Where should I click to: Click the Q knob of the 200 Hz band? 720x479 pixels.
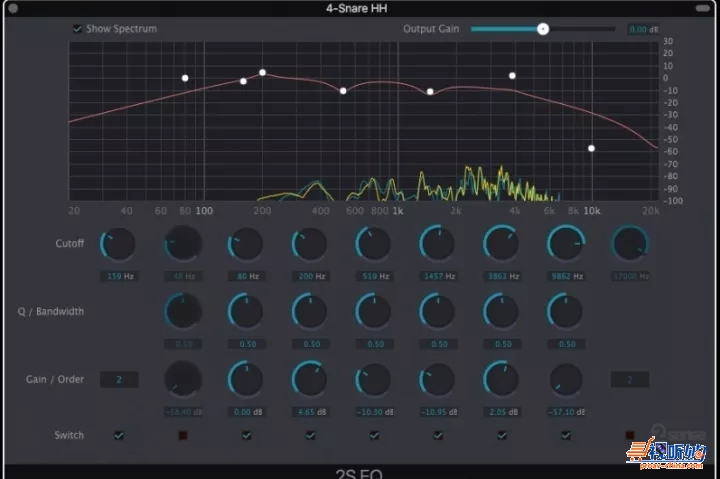coord(309,311)
